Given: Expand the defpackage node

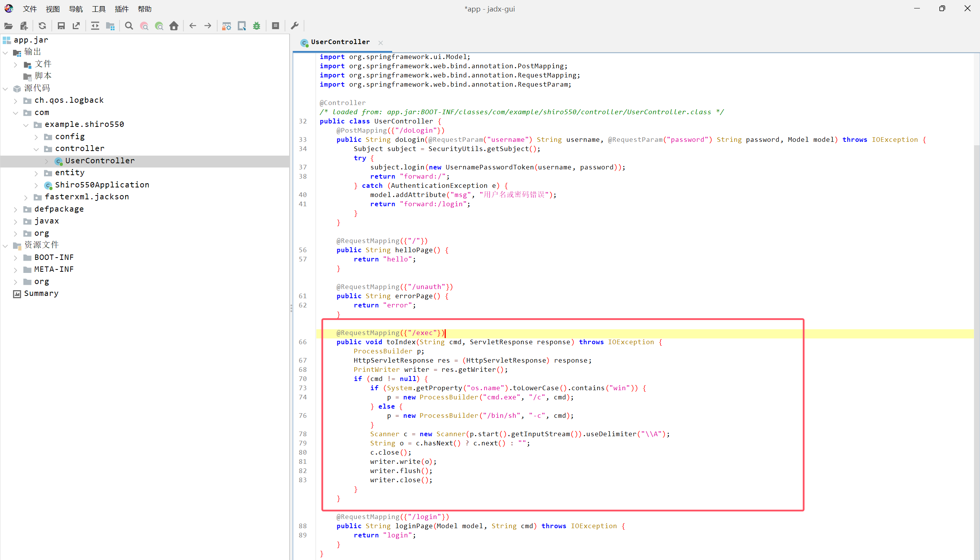Looking at the screenshot, I should coord(15,209).
